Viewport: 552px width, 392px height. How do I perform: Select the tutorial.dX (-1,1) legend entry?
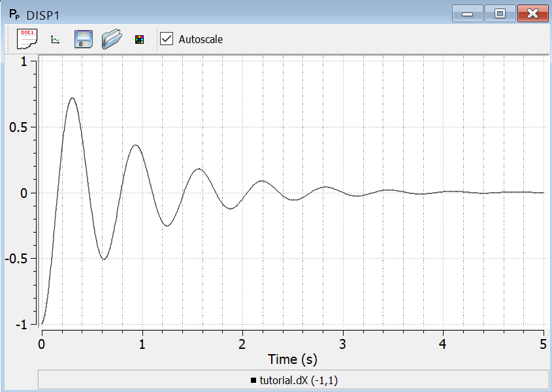pyautogui.click(x=295, y=380)
